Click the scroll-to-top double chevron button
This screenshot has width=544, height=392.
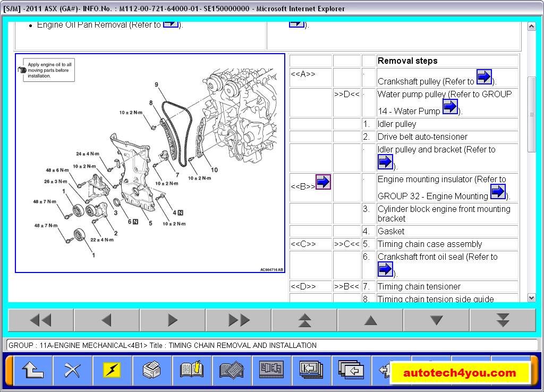tap(304, 320)
